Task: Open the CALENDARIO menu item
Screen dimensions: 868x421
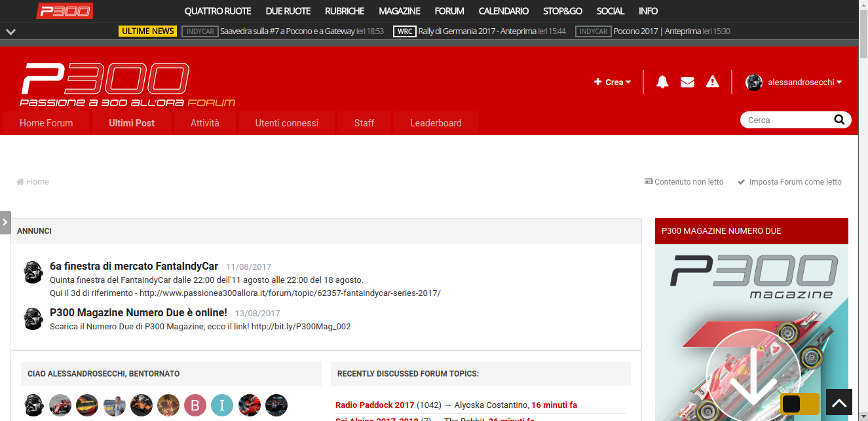Action: (x=503, y=11)
